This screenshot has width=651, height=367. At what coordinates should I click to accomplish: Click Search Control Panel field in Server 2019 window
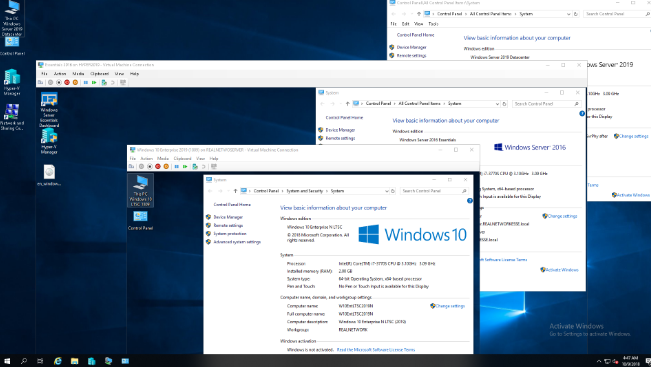point(617,14)
